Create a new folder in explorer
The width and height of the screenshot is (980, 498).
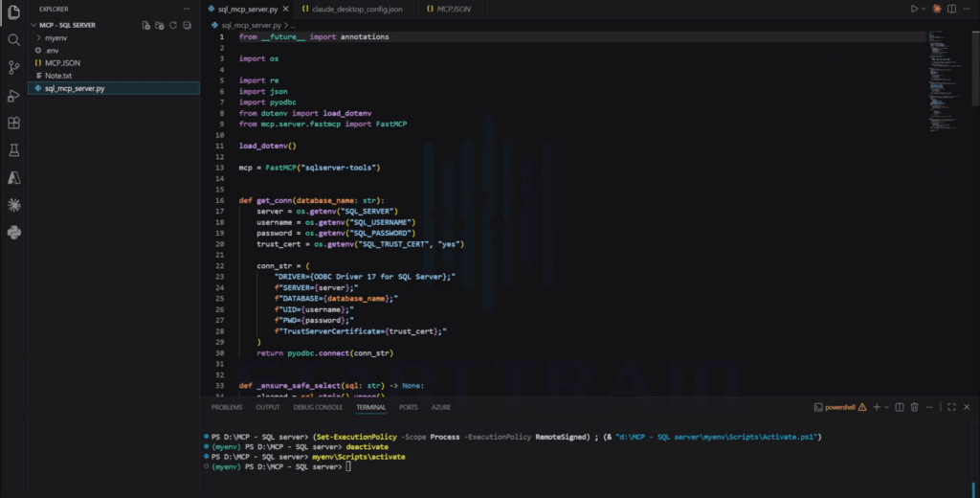point(160,25)
